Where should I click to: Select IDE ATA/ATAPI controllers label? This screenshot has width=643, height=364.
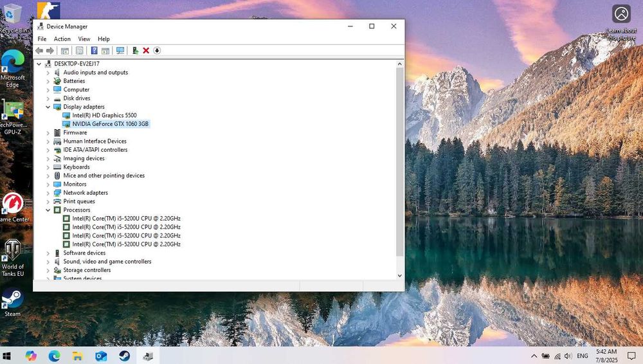pos(95,150)
